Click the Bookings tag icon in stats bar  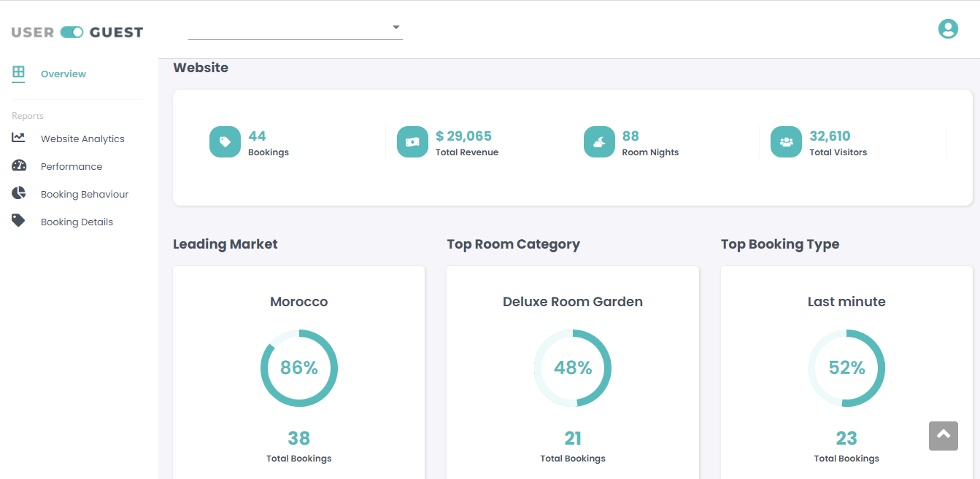pos(225,141)
